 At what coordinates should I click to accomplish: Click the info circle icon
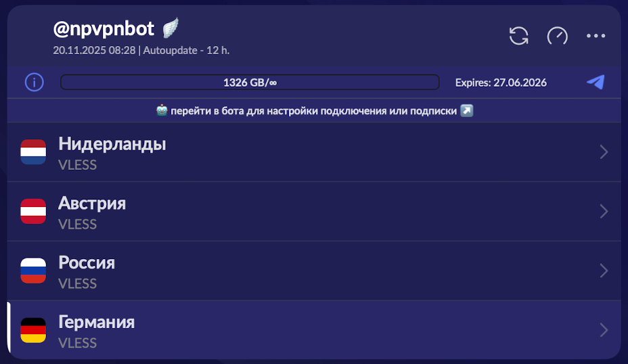click(35, 83)
